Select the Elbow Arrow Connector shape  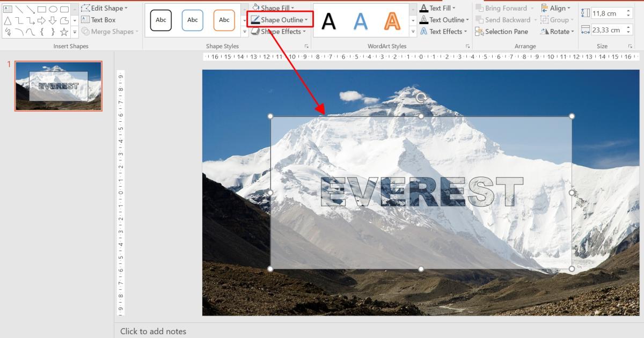pos(31,21)
